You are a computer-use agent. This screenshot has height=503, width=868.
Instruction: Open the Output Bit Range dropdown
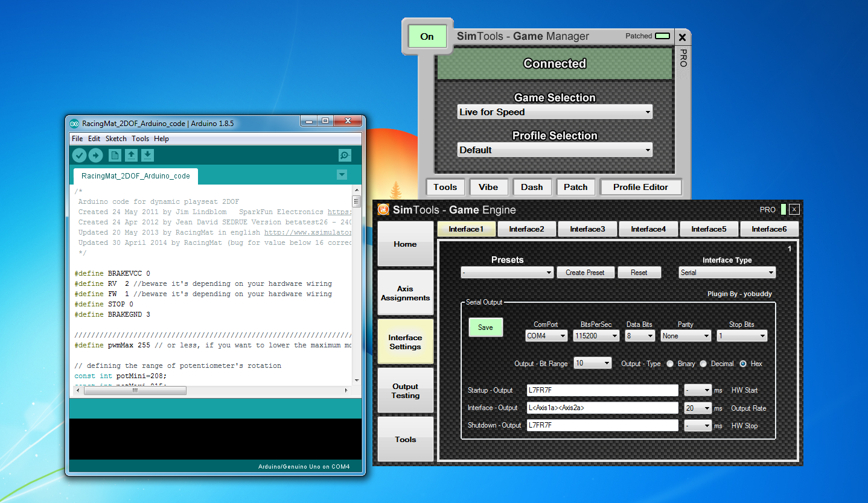(593, 363)
